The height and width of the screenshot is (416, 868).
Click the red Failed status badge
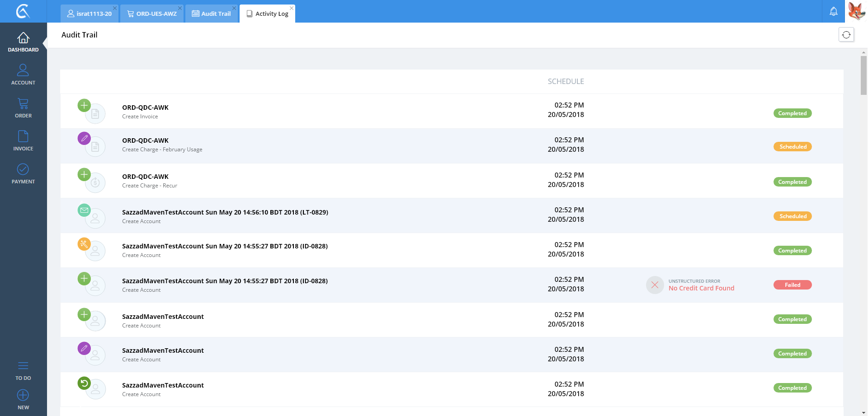pyautogui.click(x=792, y=285)
